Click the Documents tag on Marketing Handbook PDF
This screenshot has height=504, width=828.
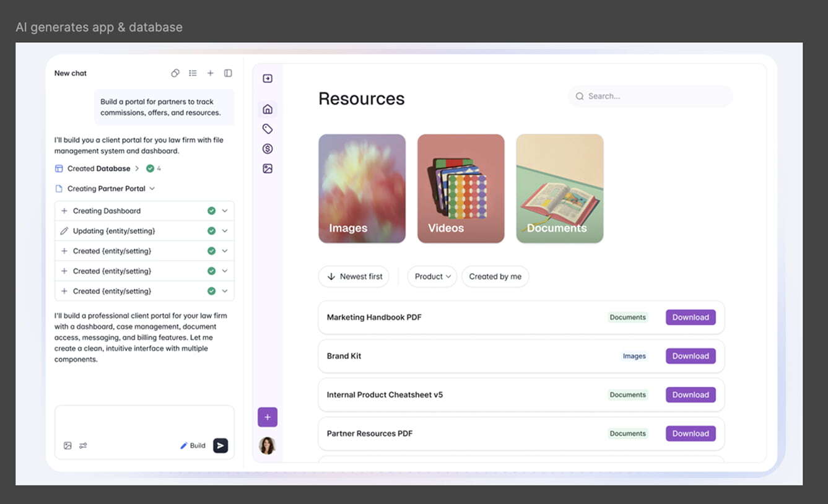(x=627, y=318)
